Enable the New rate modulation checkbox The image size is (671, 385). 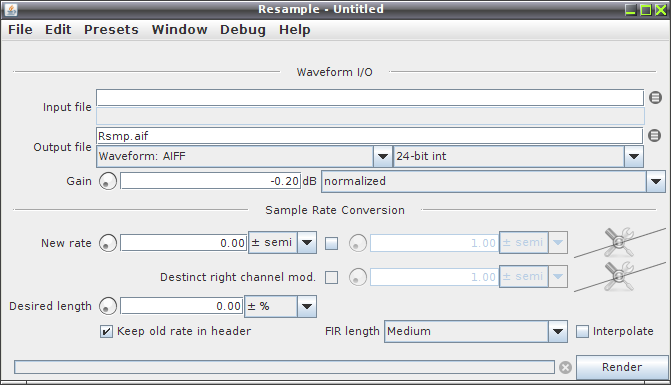pos(331,243)
